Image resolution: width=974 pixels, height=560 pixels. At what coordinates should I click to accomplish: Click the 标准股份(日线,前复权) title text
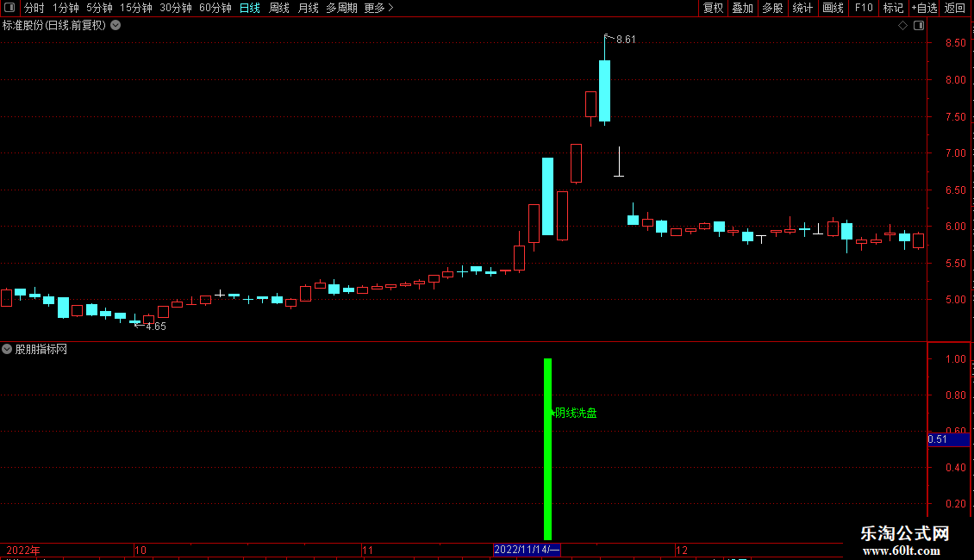(x=54, y=26)
